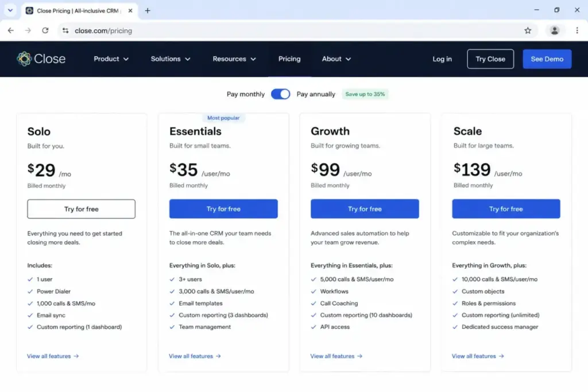Go back with browser back arrow
The width and height of the screenshot is (588, 392).
[10, 30]
